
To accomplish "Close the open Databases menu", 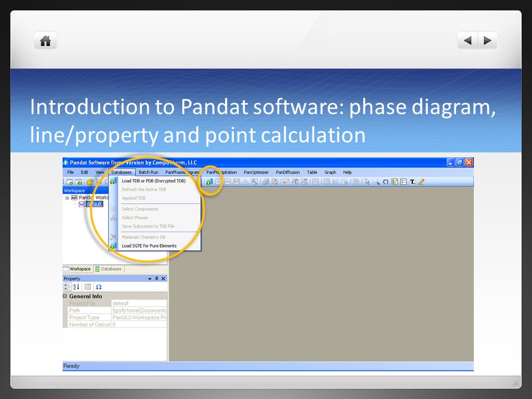I will [x=121, y=172].
